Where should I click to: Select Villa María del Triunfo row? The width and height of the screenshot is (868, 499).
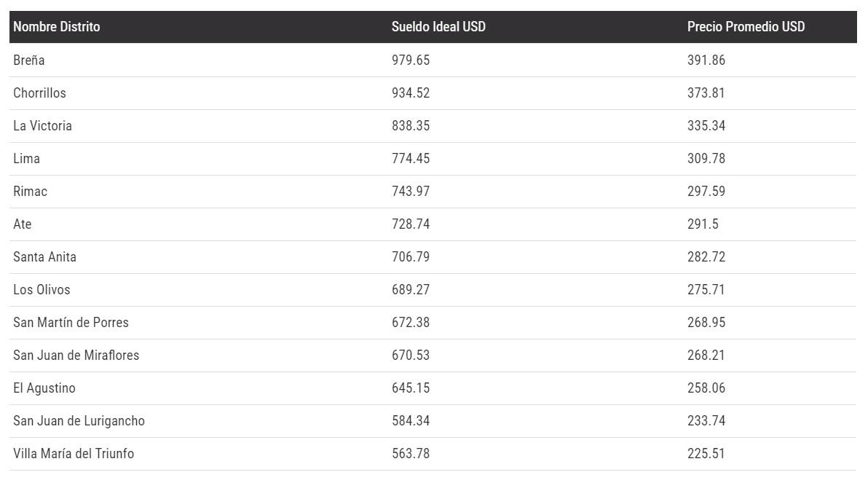[x=74, y=454]
